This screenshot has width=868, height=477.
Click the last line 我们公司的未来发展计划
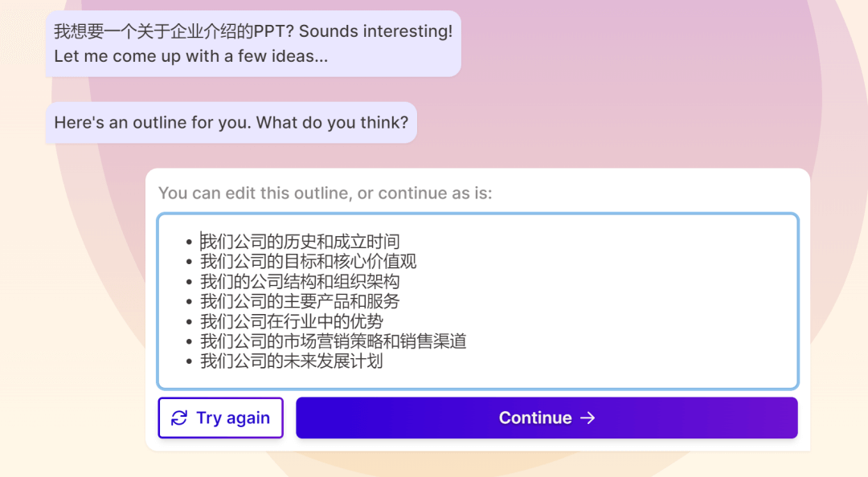pos(291,361)
